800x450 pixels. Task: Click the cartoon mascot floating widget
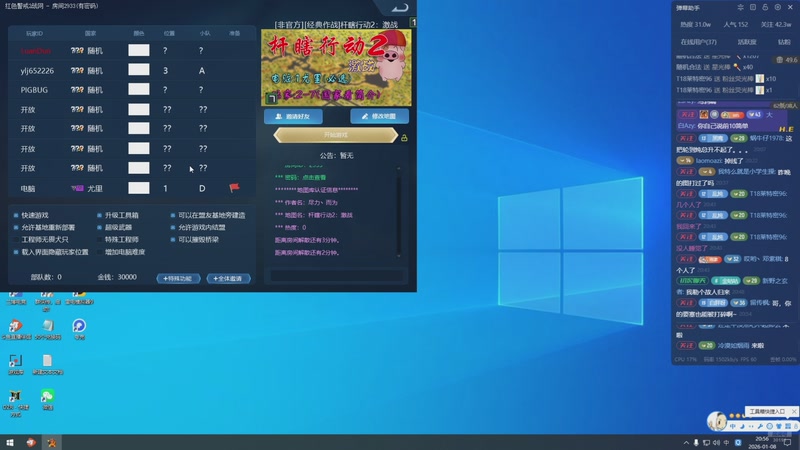[x=717, y=421]
